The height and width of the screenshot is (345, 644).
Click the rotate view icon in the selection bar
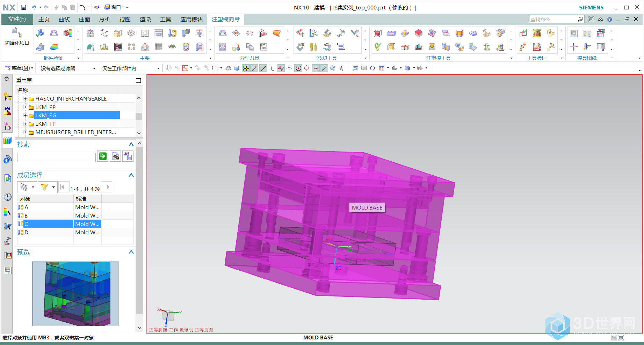(372, 68)
